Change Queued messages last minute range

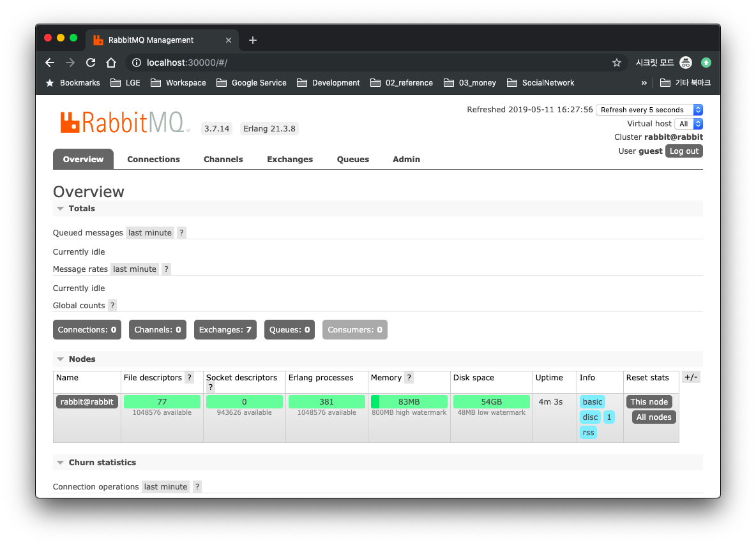click(150, 233)
